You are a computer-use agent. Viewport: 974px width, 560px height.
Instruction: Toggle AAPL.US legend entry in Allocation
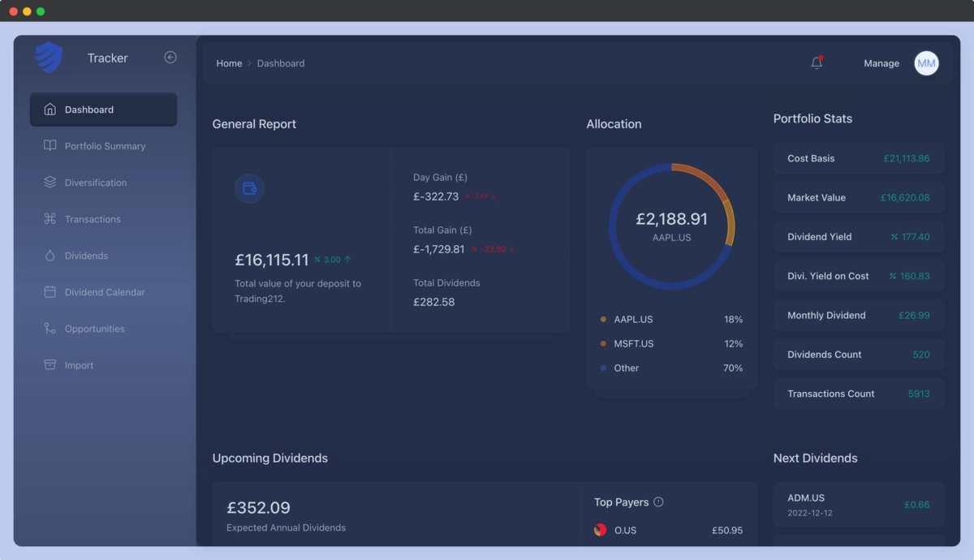coord(633,320)
